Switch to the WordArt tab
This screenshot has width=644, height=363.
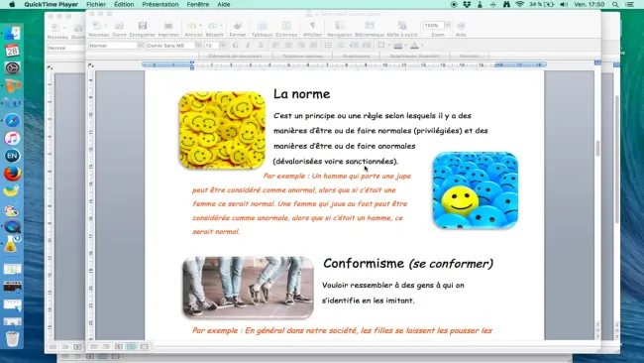(x=469, y=56)
